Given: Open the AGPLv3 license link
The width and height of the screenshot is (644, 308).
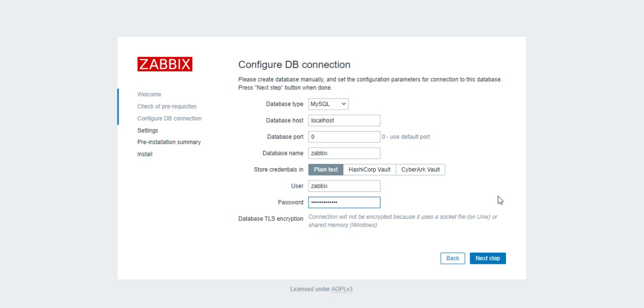Looking at the screenshot, I should (342, 289).
